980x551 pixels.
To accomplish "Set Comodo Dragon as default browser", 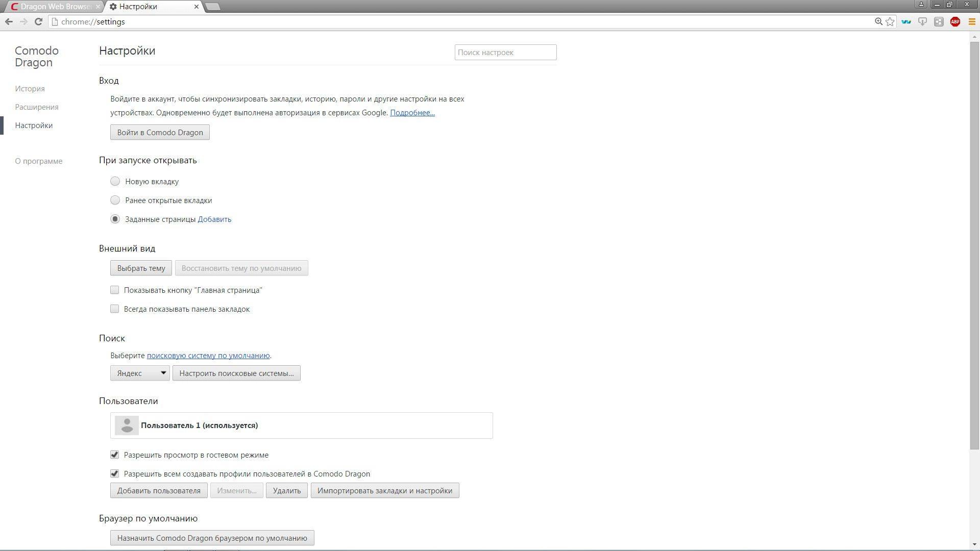I will 212,538.
